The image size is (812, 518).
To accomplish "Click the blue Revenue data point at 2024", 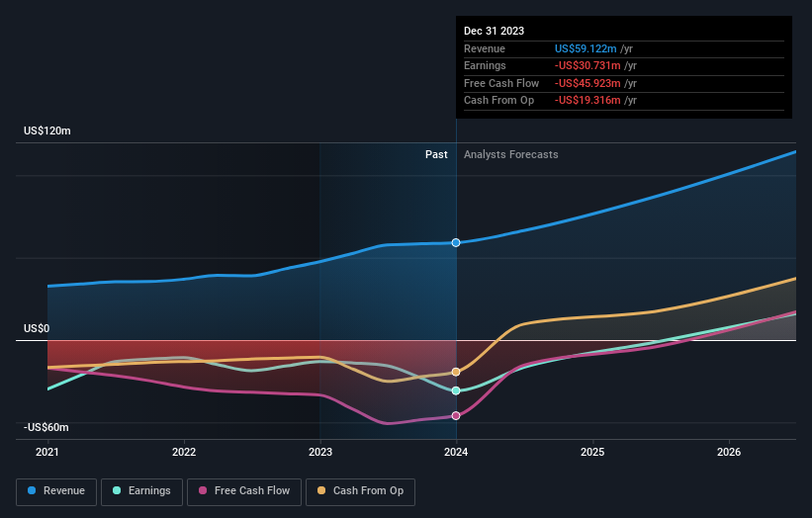I will coord(456,243).
